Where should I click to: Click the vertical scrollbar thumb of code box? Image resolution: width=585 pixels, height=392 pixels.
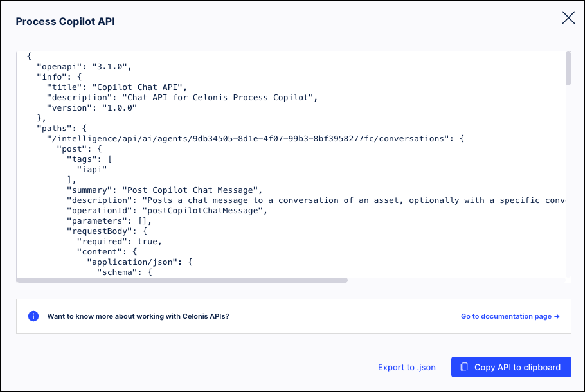568,69
